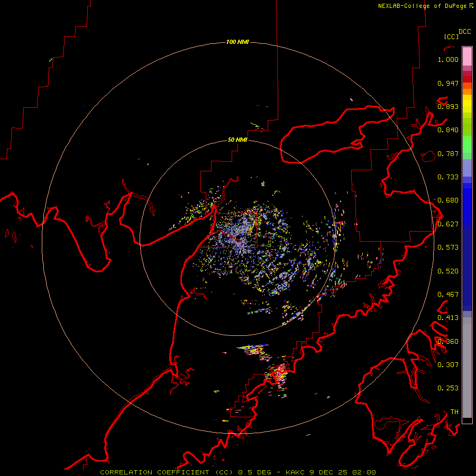The image size is (476, 476).
Task: Click the 0.947 scale value
Action: click(448, 83)
